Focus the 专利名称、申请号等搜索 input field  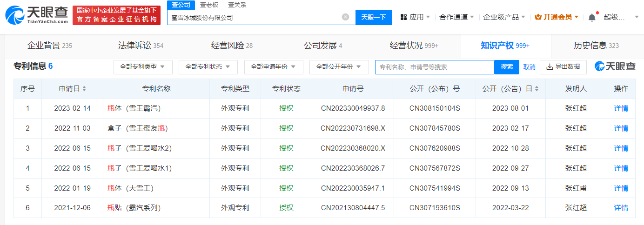435,67
